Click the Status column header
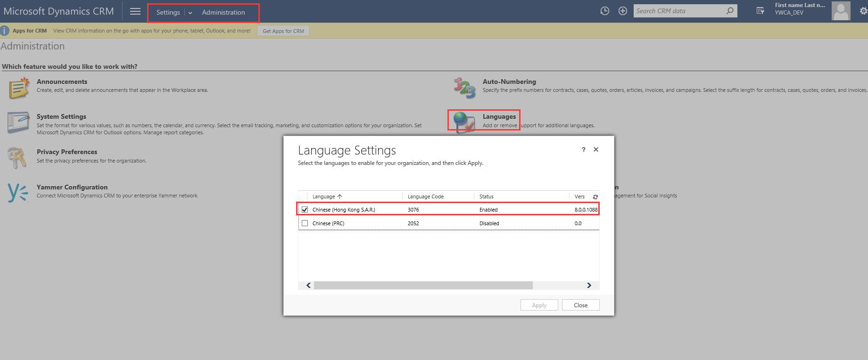 (487, 196)
